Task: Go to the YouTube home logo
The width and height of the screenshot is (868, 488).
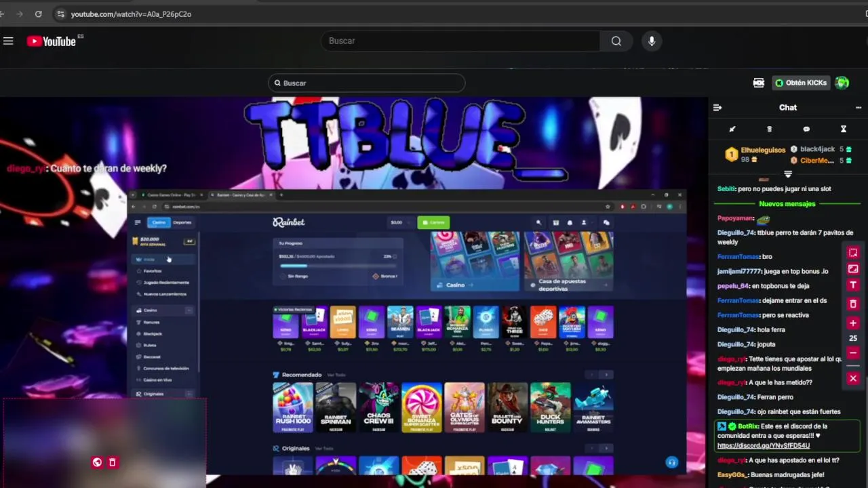Action: point(51,41)
